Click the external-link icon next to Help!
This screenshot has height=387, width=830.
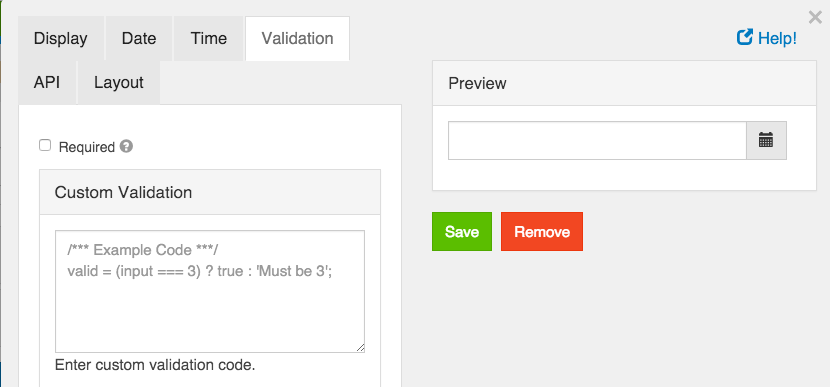click(x=745, y=37)
